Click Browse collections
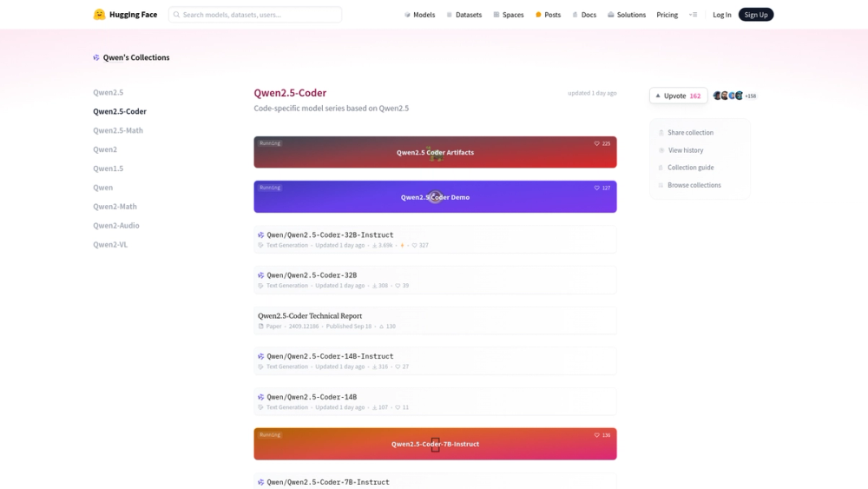This screenshot has height=489, width=868. click(x=694, y=185)
